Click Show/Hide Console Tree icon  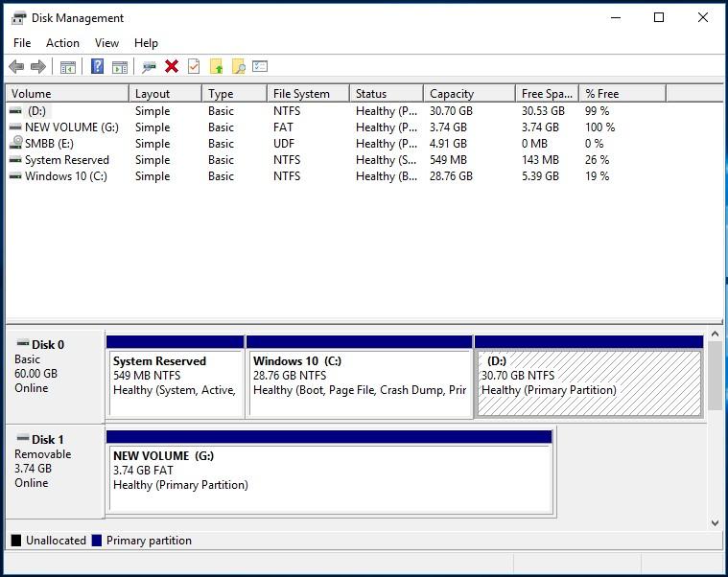point(68,67)
